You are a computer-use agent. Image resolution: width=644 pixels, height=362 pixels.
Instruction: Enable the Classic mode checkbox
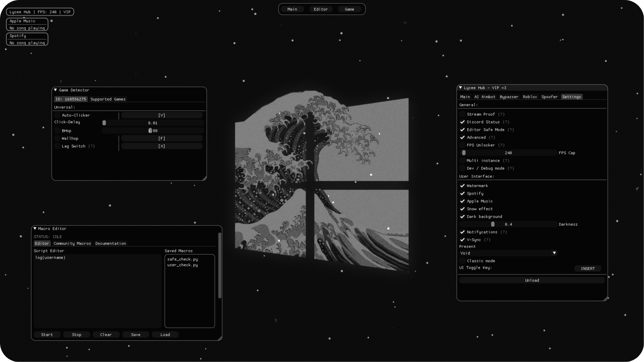pyautogui.click(x=462, y=261)
